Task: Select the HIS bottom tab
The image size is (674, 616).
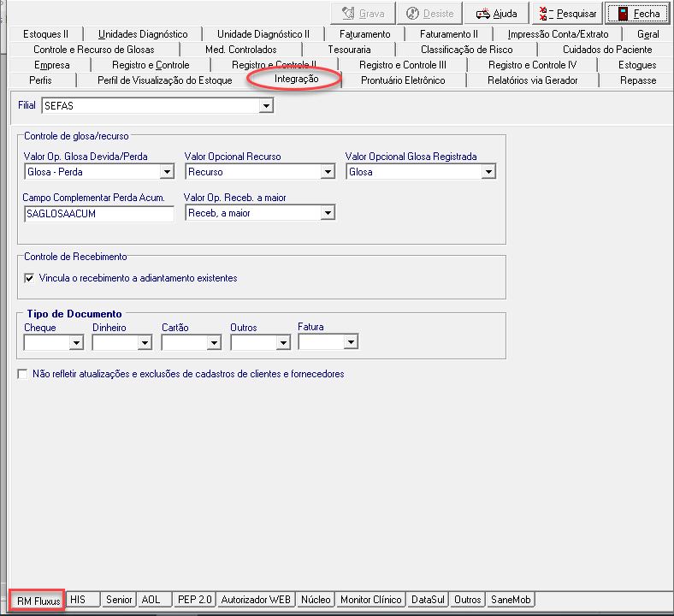Action: (x=83, y=599)
